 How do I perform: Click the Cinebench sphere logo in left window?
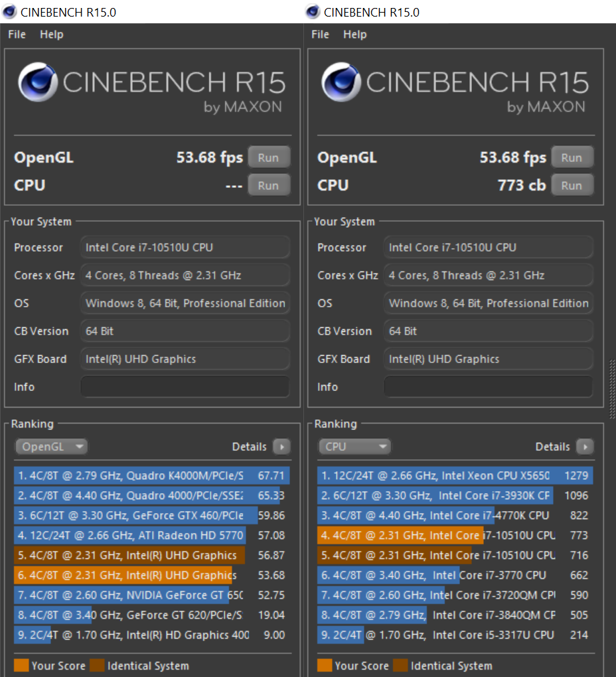pyautogui.click(x=38, y=82)
